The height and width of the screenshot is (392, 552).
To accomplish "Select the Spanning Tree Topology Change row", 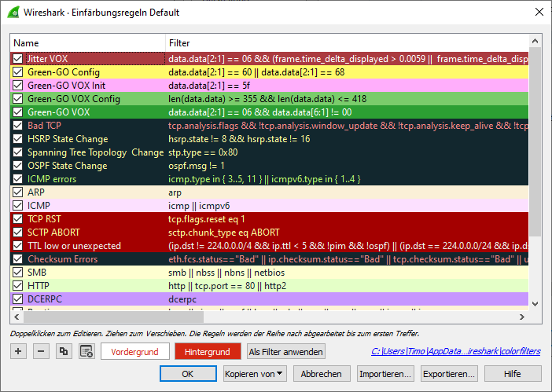I will pyautogui.click(x=269, y=152).
